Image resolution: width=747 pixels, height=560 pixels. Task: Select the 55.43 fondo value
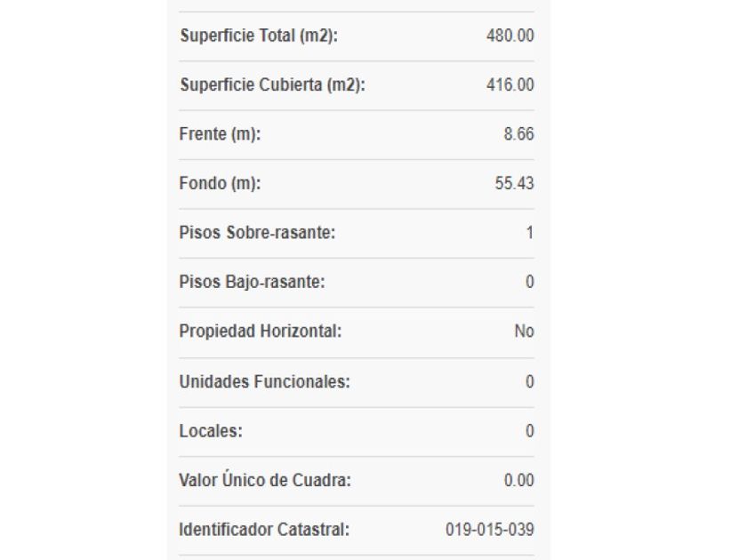(x=514, y=184)
